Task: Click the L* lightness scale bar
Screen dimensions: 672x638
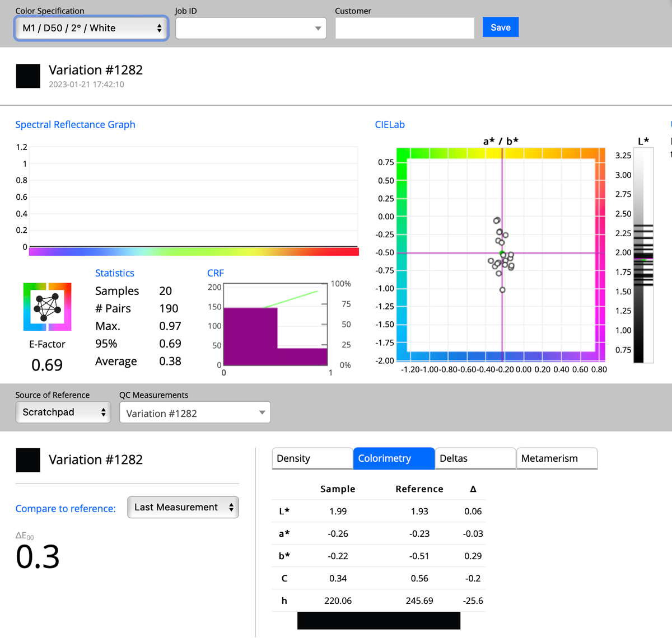Action: coord(643,256)
